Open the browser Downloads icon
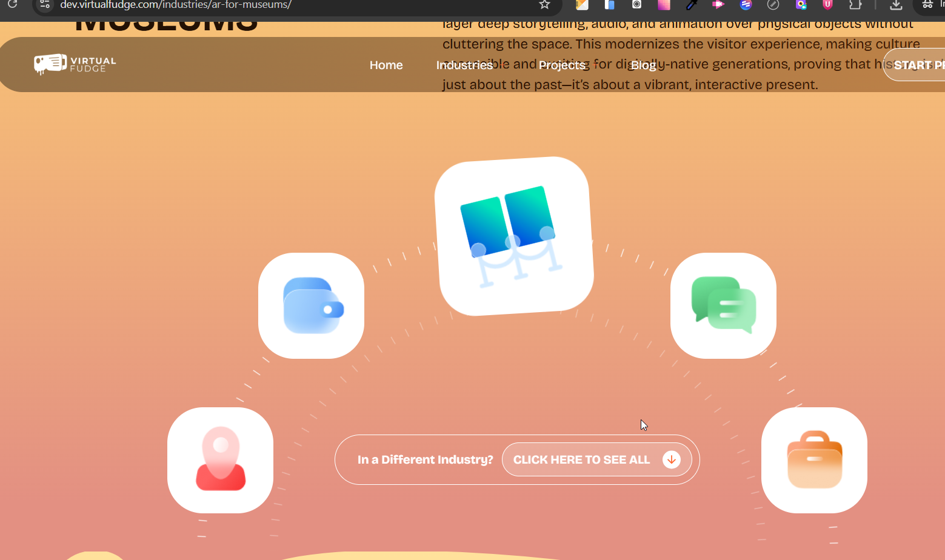Screen dimensions: 945x560 [896, 4]
